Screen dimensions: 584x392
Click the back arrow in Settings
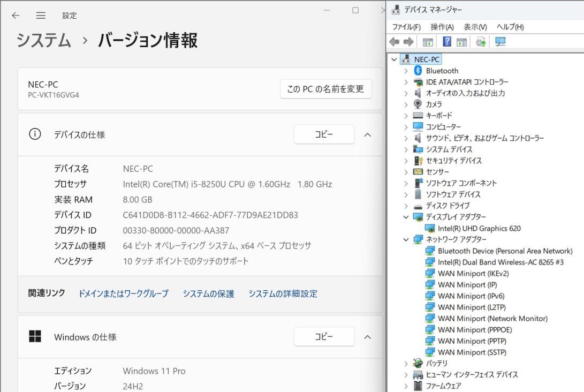pos(16,16)
